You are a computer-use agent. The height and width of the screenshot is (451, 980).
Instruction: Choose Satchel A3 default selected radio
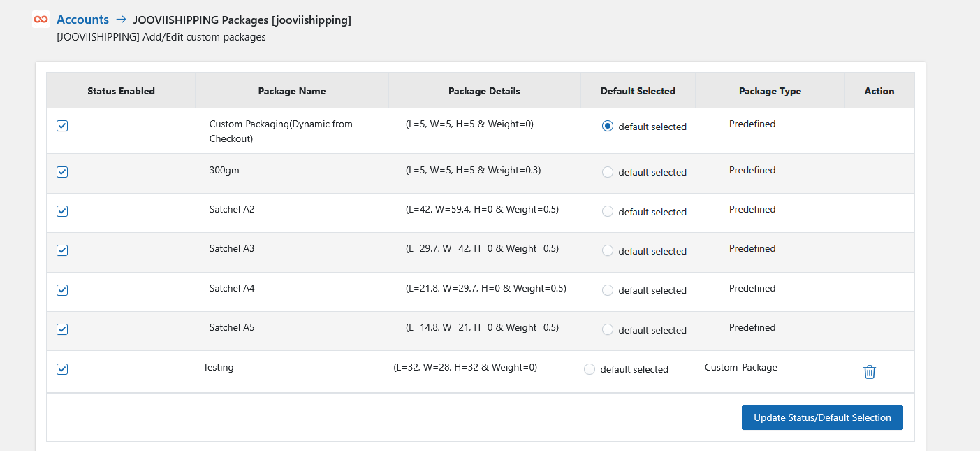pos(608,250)
